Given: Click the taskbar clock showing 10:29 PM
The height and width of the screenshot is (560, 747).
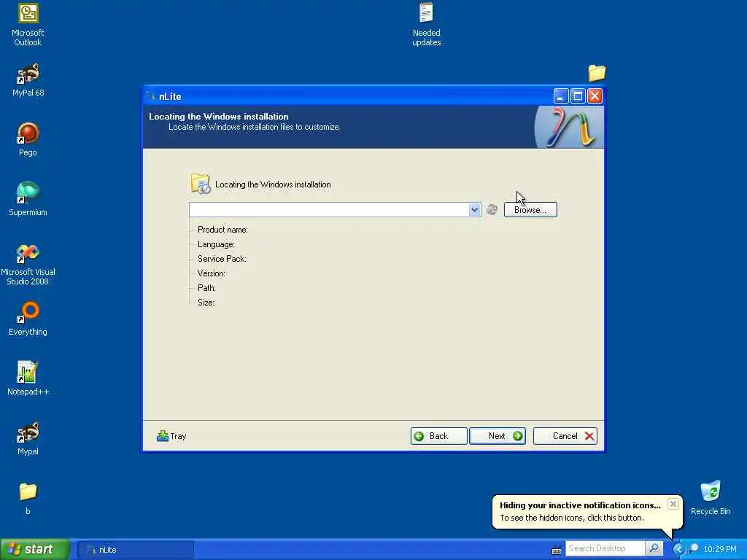Looking at the screenshot, I should click(x=720, y=549).
